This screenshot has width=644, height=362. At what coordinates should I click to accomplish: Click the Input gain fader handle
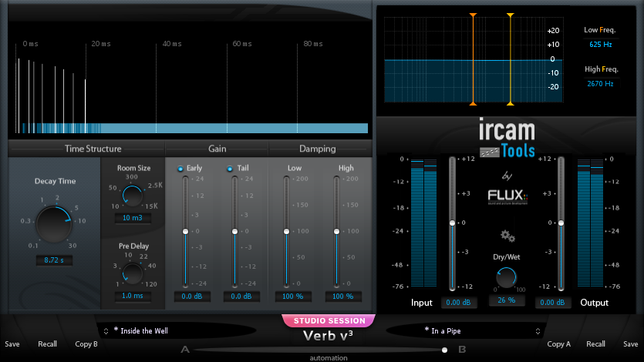[452, 223]
